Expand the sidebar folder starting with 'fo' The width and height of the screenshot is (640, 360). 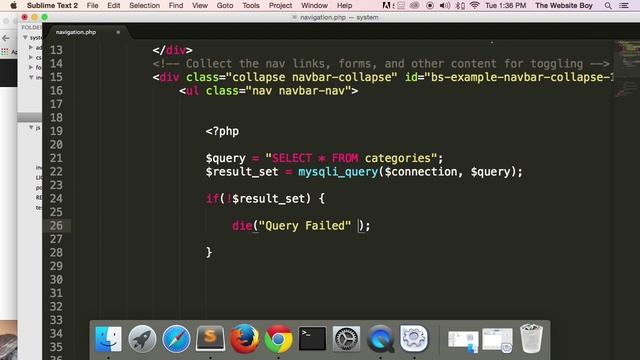31,67
